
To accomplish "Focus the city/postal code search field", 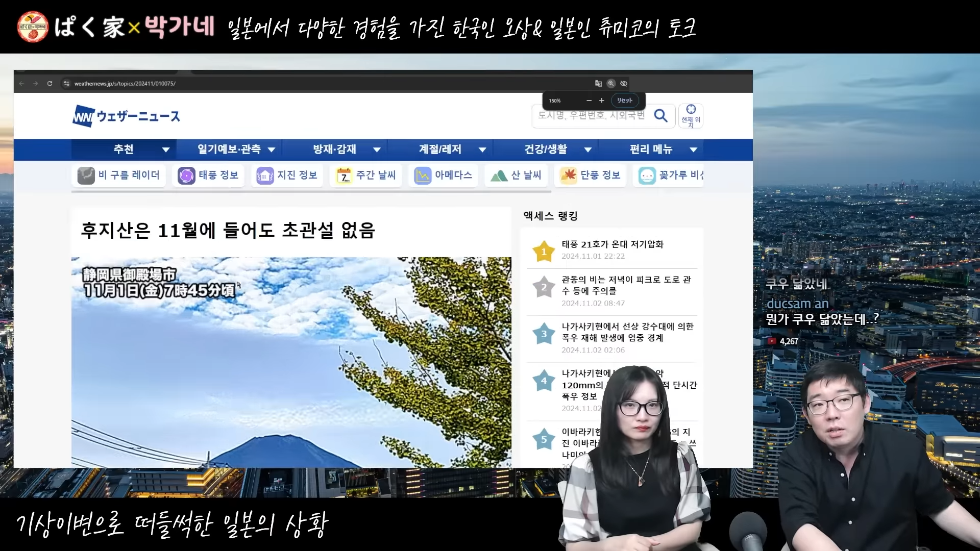I will pos(591,116).
